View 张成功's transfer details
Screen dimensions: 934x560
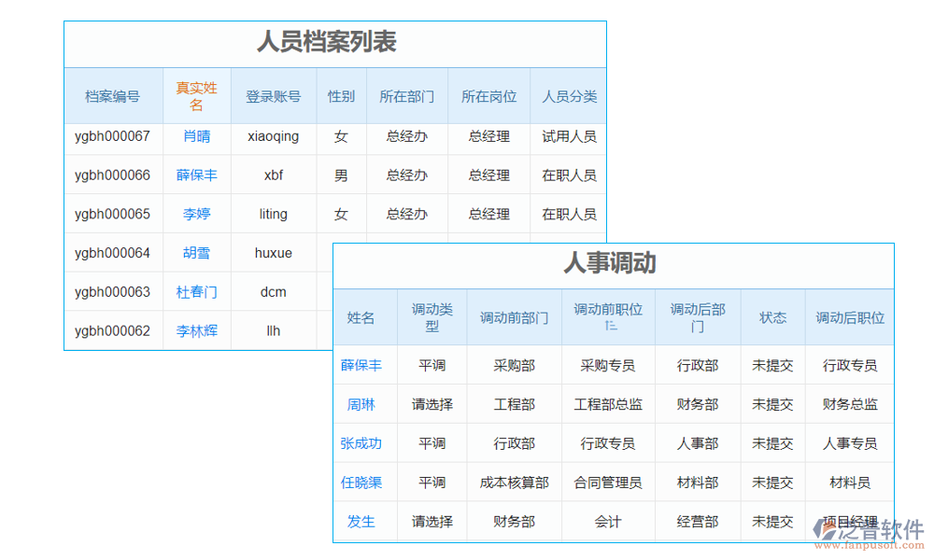(x=362, y=443)
